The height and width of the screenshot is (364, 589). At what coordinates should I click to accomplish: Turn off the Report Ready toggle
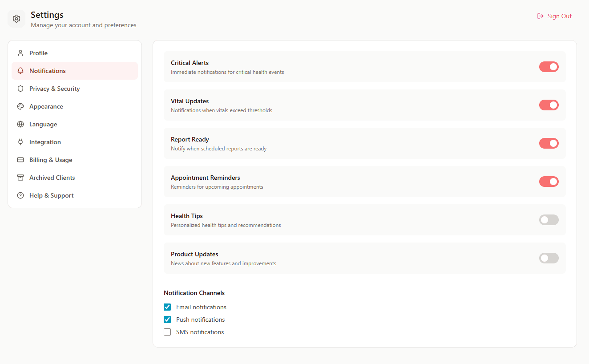pyautogui.click(x=549, y=143)
